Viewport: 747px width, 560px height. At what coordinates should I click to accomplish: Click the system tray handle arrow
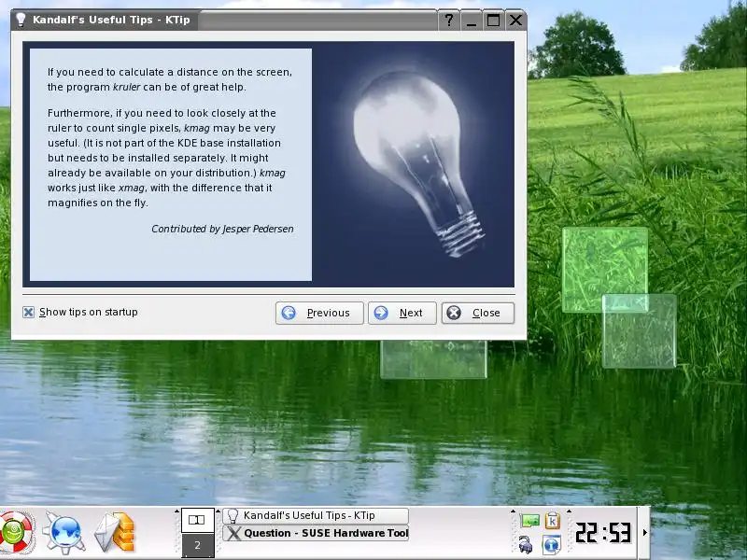513,511
